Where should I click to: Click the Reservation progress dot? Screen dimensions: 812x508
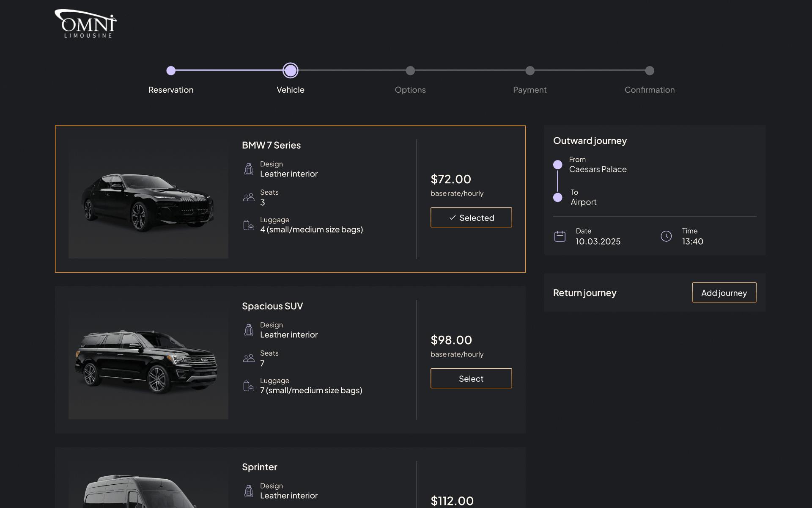click(171, 71)
